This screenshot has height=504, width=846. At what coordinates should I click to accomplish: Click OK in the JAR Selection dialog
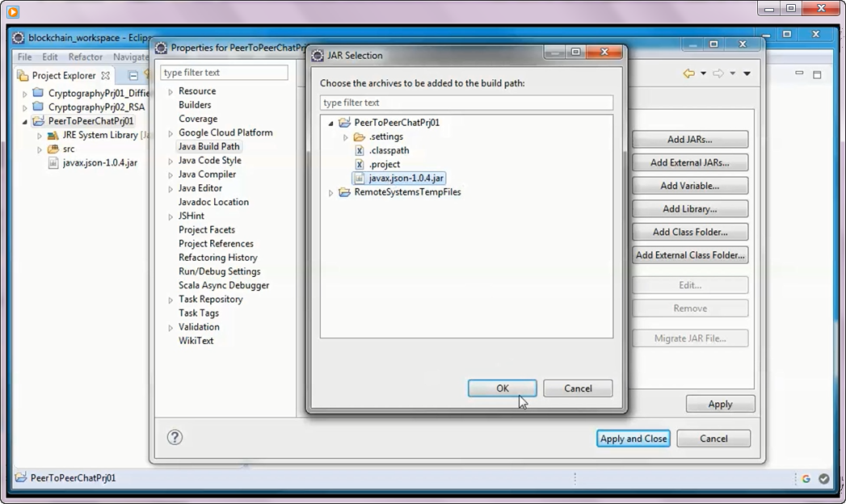click(502, 388)
